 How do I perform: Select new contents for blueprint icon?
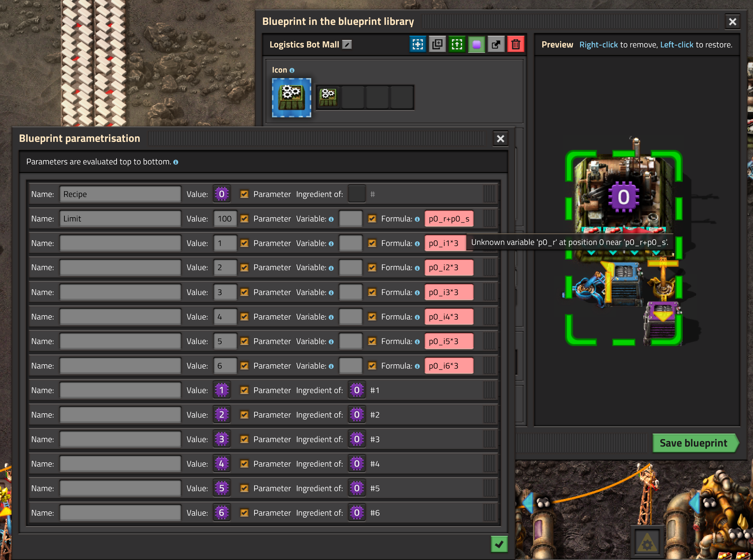pos(418,44)
